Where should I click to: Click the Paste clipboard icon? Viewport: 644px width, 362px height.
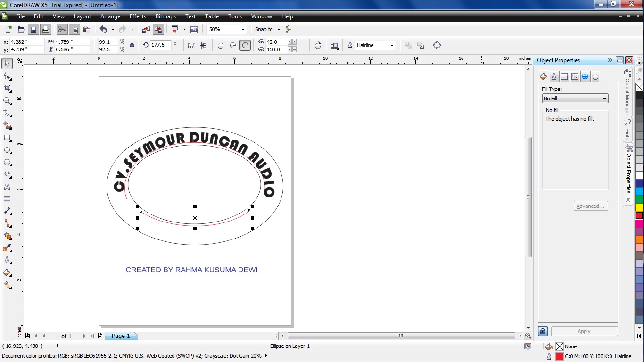[87, 29]
